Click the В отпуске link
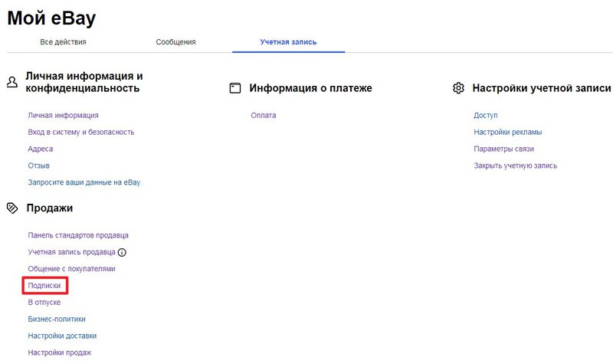This screenshot has height=364, width=613. coord(44,303)
